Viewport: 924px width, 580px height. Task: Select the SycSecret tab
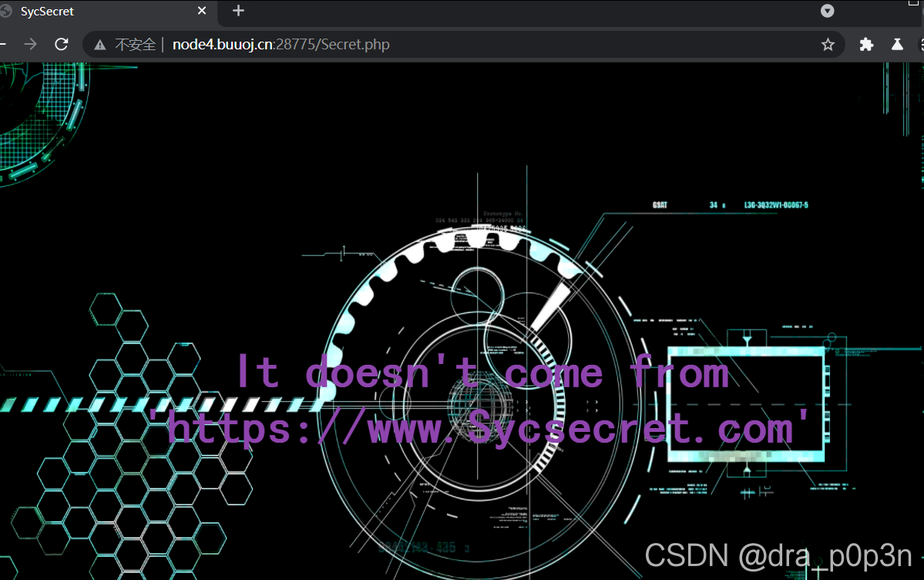click(x=109, y=12)
